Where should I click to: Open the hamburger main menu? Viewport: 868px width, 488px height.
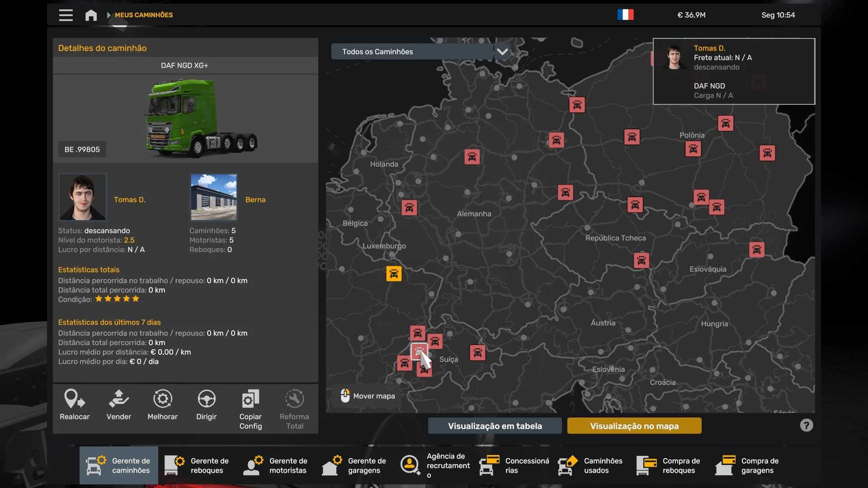[66, 15]
